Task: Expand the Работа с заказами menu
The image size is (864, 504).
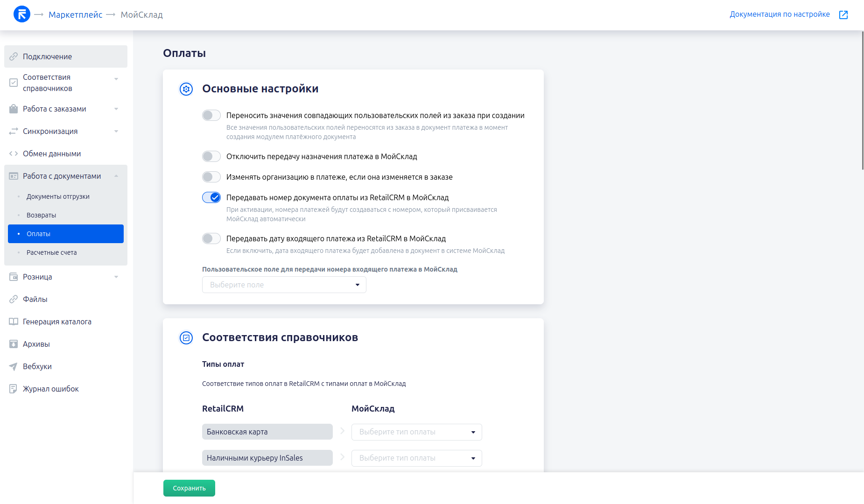Action: tap(65, 109)
